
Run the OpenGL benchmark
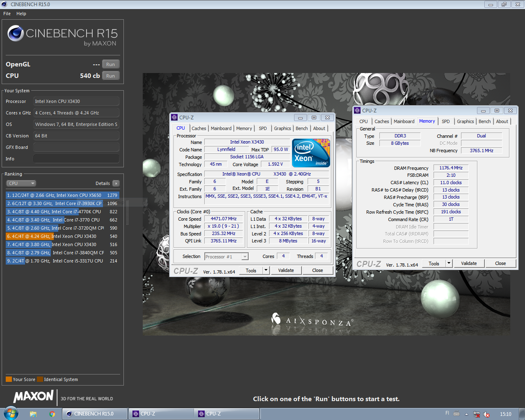[111, 64]
